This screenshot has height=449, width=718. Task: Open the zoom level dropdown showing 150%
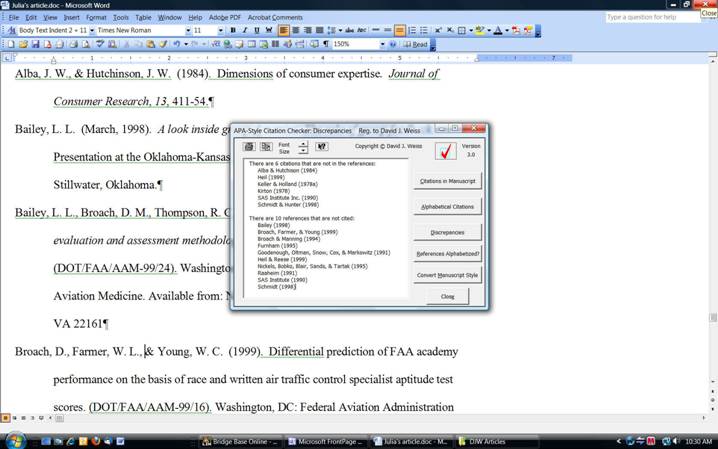382,44
